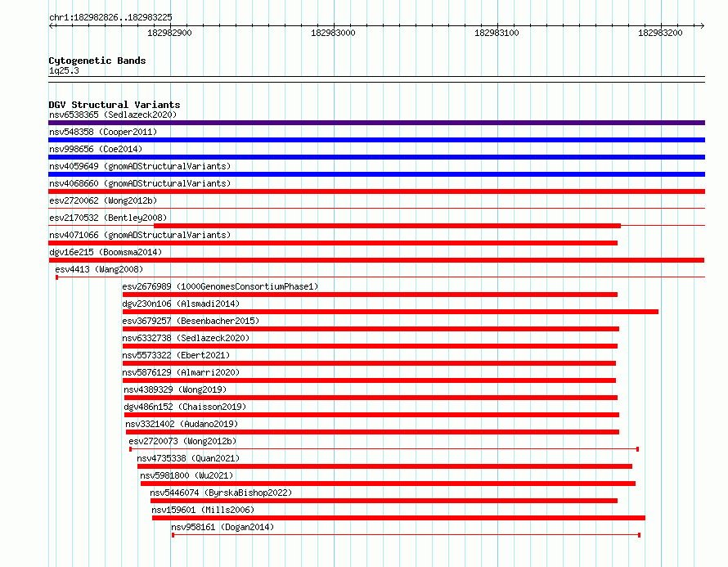Click the red bar under esv2676989
728x567 pixels.
(x=370, y=295)
